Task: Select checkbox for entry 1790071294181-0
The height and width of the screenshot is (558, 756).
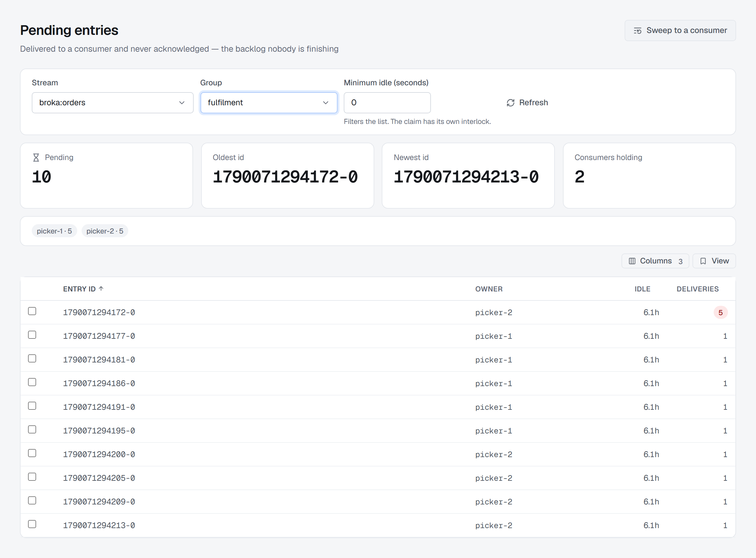Action: (x=32, y=358)
